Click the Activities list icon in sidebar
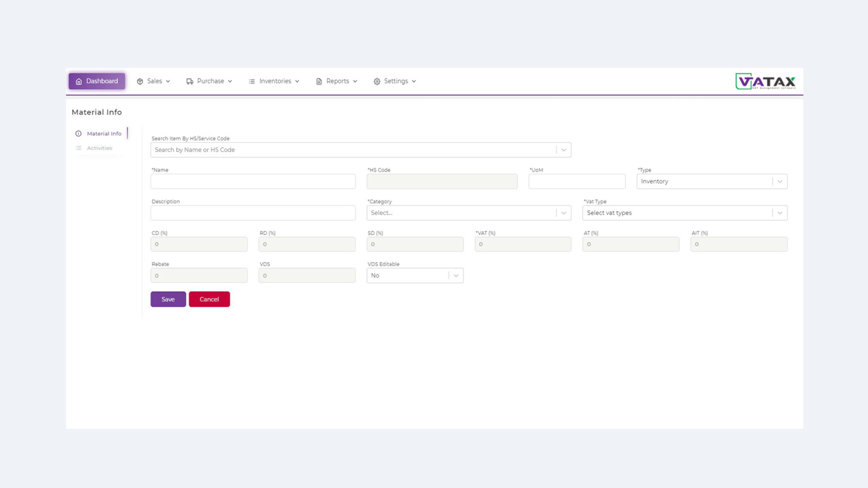868x488 pixels. coord(78,147)
